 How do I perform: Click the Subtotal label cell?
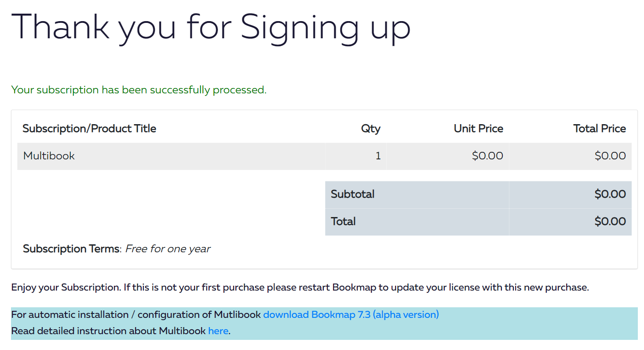(x=417, y=195)
